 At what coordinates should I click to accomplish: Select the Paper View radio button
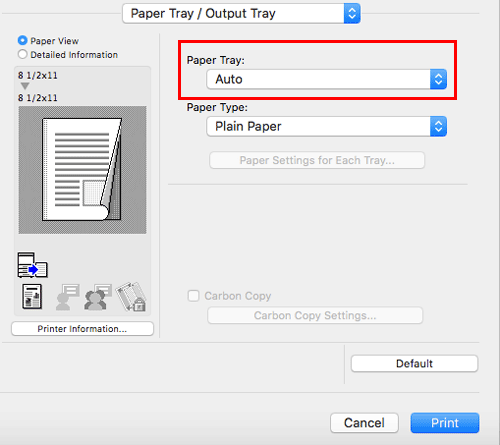[22, 40]
